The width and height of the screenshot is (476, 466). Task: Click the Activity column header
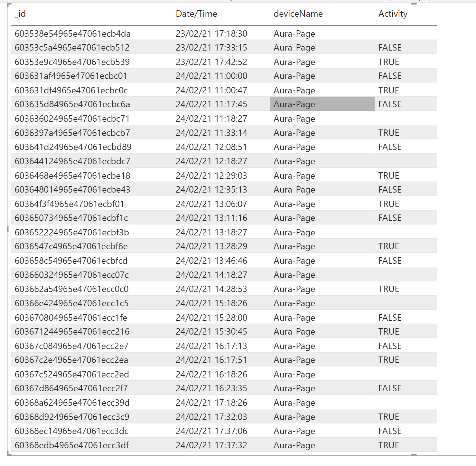(x=393, y=14)
